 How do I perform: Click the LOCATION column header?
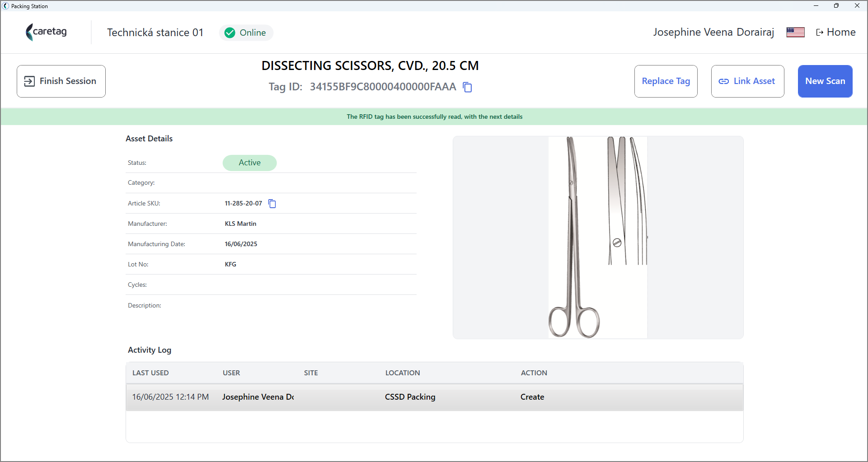tap(403, 373)
